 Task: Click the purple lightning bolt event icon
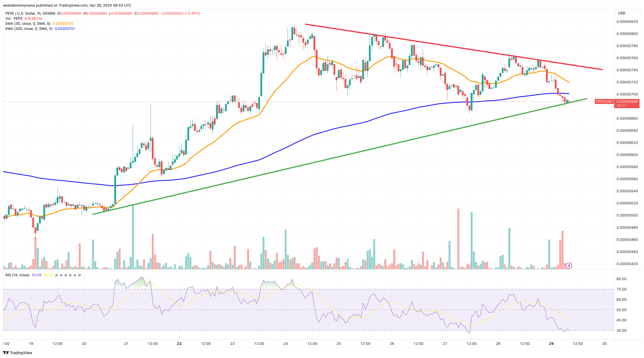[x=569, y=266]
